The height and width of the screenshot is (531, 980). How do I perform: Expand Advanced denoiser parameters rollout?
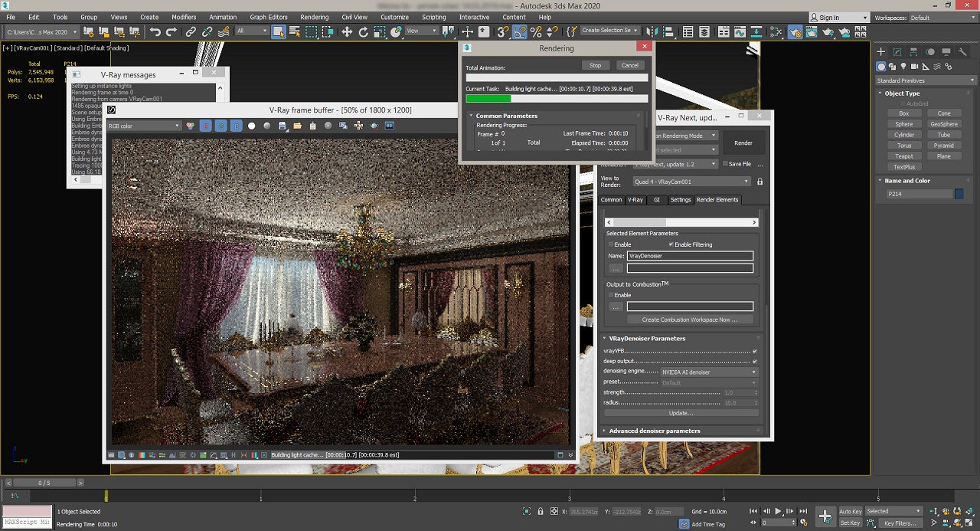tap(655, 431)
